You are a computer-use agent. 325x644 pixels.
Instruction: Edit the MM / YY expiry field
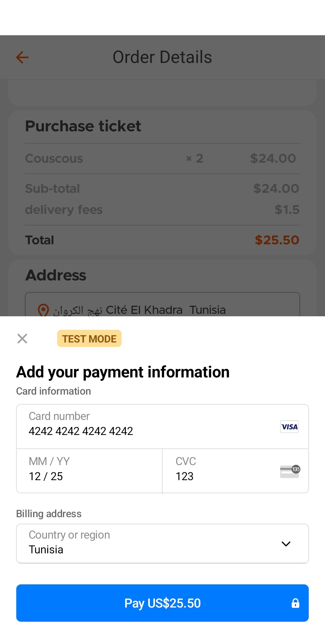(89, 471)
